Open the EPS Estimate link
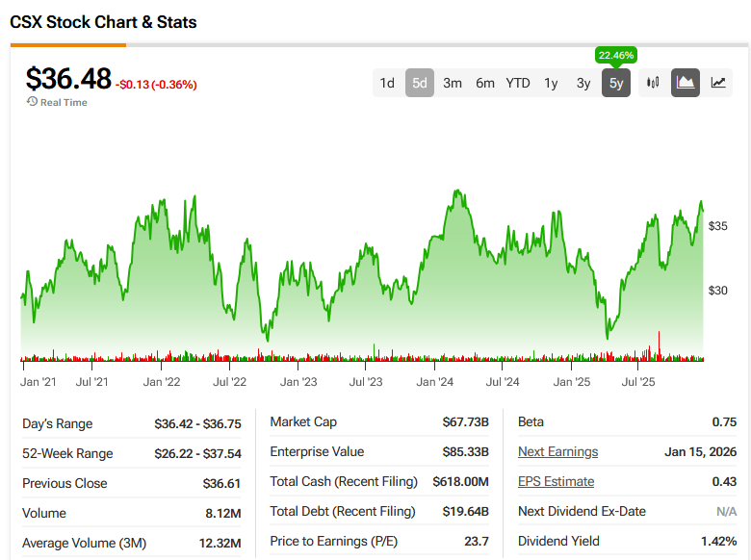751x560 pixels. pyautogui.click(x=556, y=481)
